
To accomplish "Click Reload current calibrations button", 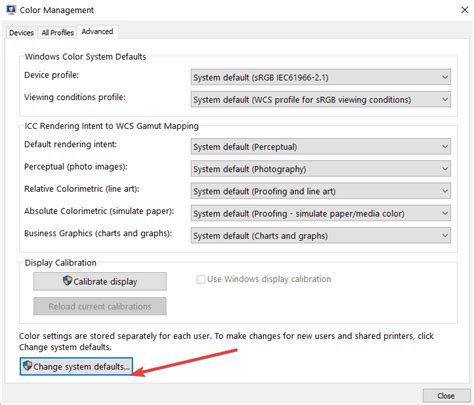I will pos(100,306).
